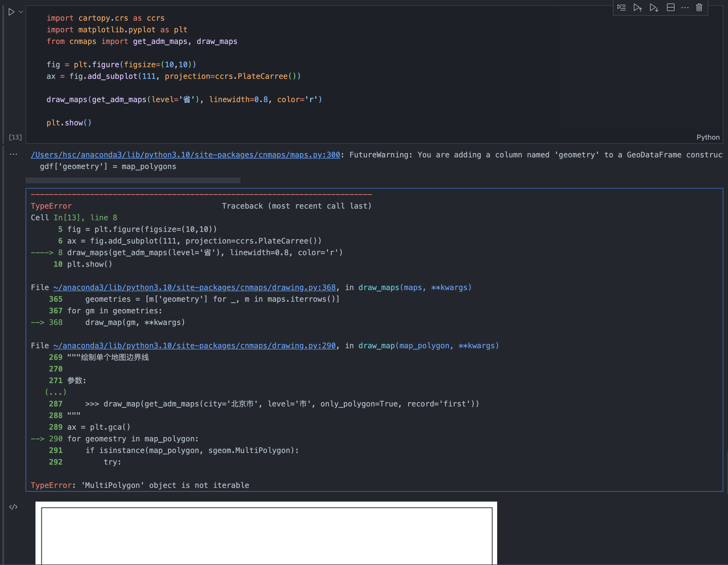
Task: Execute this cell and all cells below
Action: [654, 7]
